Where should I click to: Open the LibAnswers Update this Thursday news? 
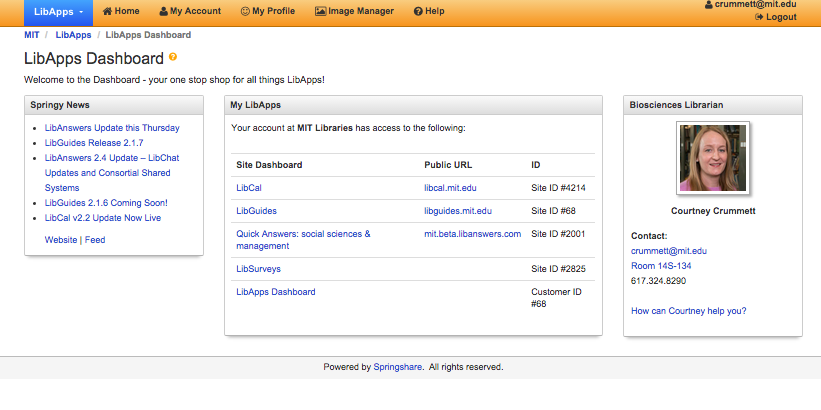click(112, 128)
